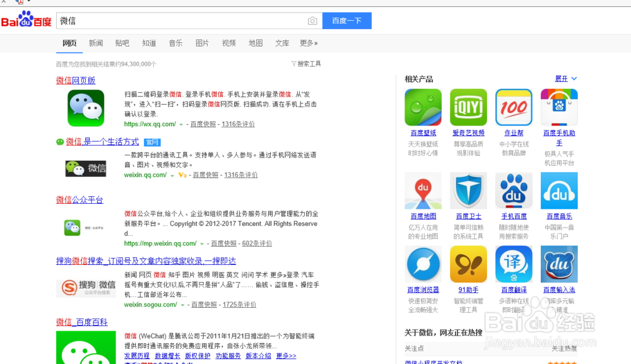Open the 音乐 tab

click(x=175, y=43)
